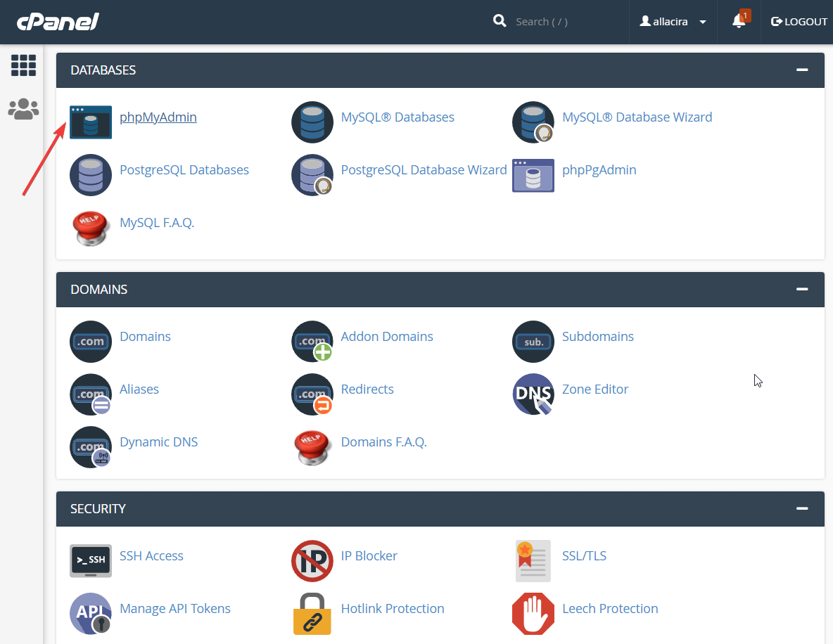Click the Aliases icon
Image resolution: width=833 pixels, height=644 pixels.
click(91, 394)
